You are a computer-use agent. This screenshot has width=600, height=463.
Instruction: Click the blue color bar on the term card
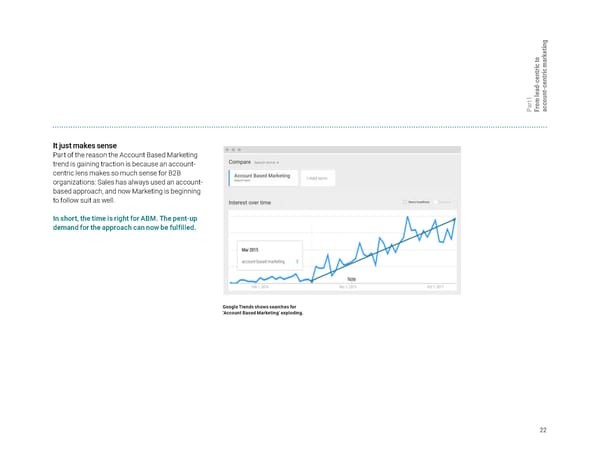tap(229, 178)
